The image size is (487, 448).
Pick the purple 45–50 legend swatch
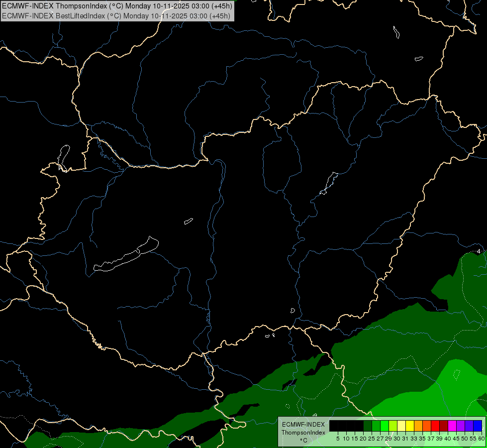pyautogui.click(x=461, y=426)
